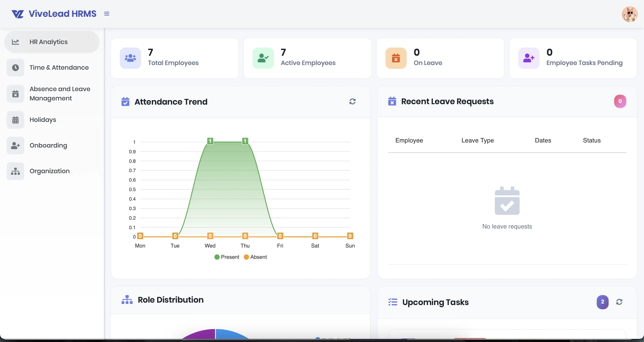Click the Wed axis label
Image resolution: width=644 pixels, height=342 pixels.
click(x=210, y=246)
